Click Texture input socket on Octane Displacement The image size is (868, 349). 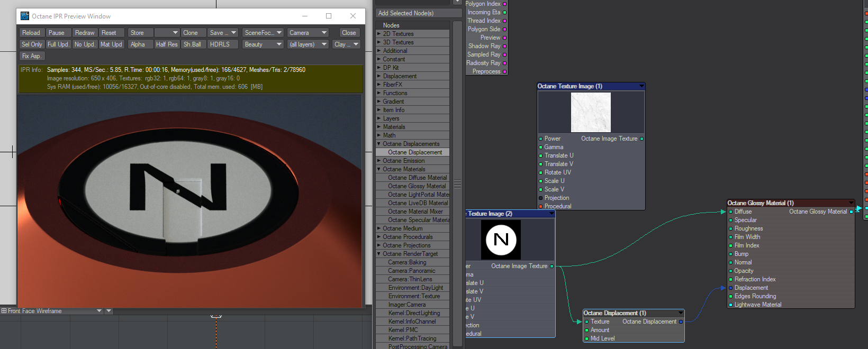587,322
